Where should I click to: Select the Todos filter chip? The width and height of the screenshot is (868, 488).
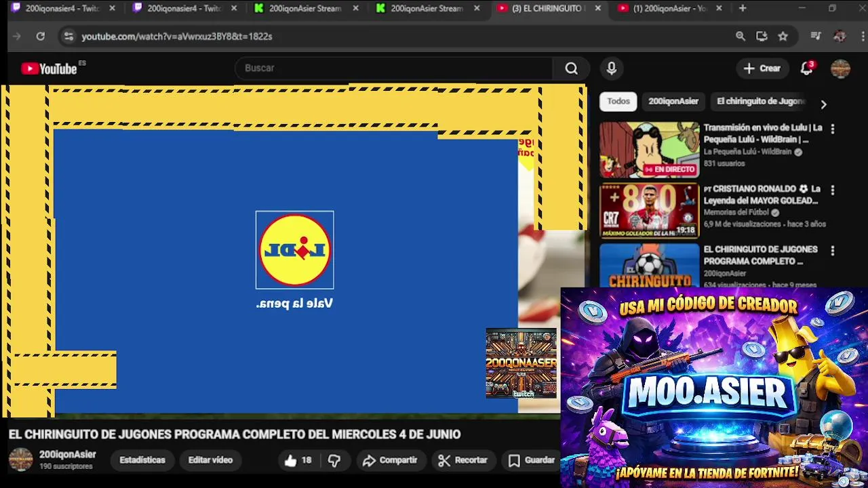[x=618, y=102]
